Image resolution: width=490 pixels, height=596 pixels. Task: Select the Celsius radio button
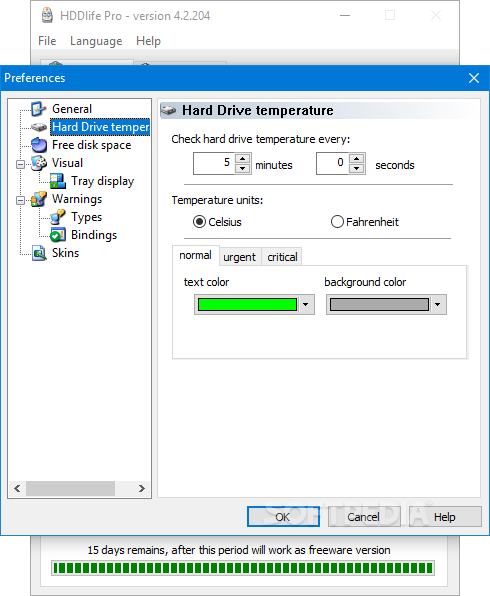[199, 222]
